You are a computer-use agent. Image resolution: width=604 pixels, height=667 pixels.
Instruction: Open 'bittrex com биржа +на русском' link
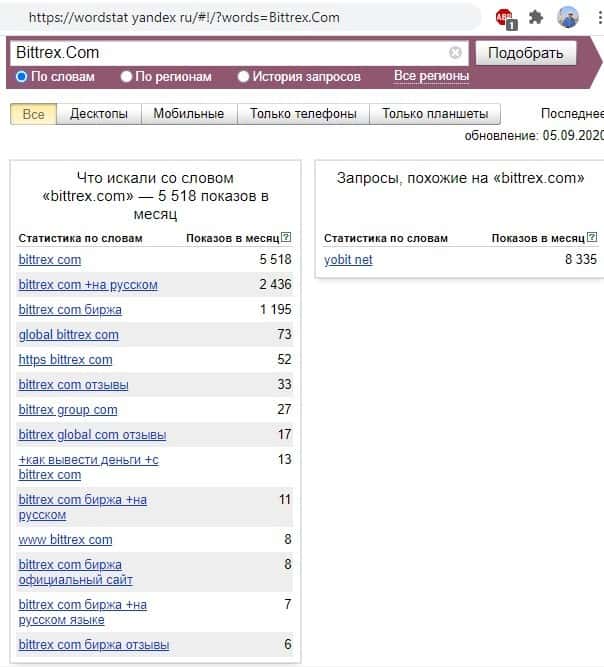83,507
